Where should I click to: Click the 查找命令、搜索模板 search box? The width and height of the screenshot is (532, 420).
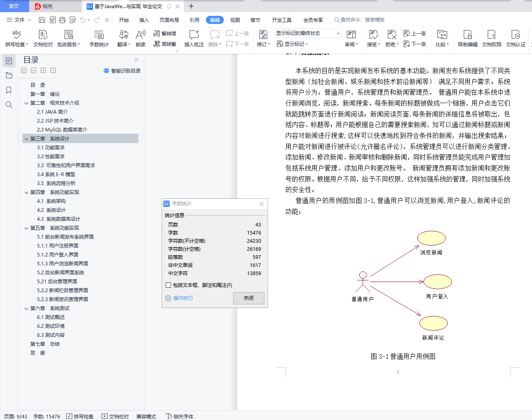pos(360,20)
